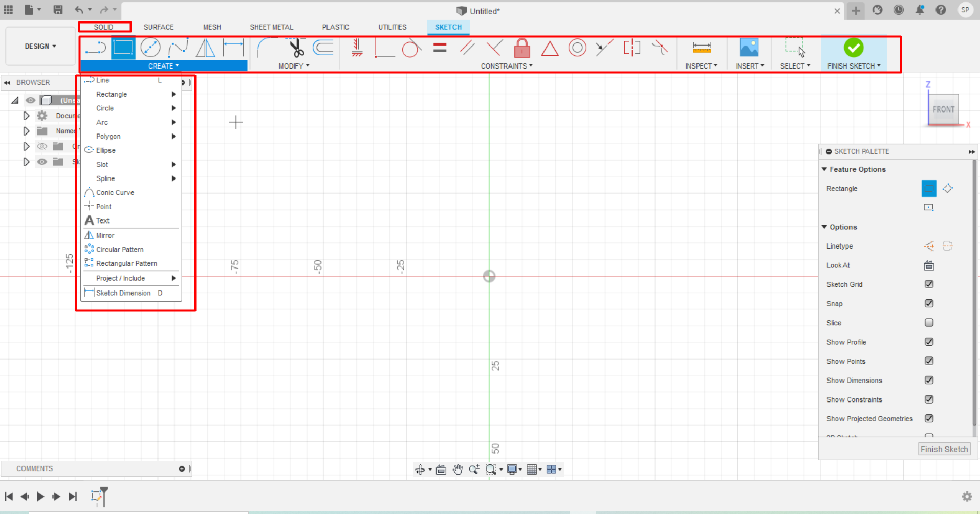The image size is (980, 514).
Task: Play the design timeline
Action: 40,496
